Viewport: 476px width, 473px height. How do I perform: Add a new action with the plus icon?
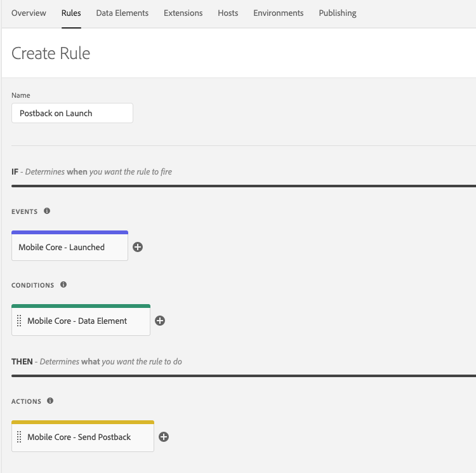[164, 437]
